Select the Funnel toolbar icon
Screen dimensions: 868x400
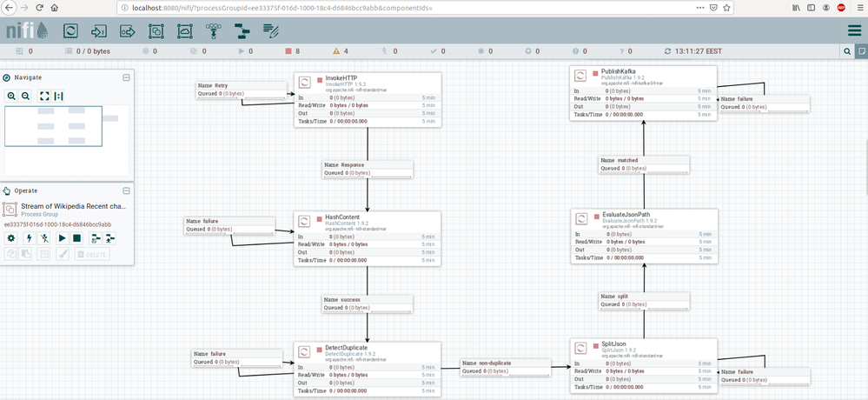tap(214, 31)
